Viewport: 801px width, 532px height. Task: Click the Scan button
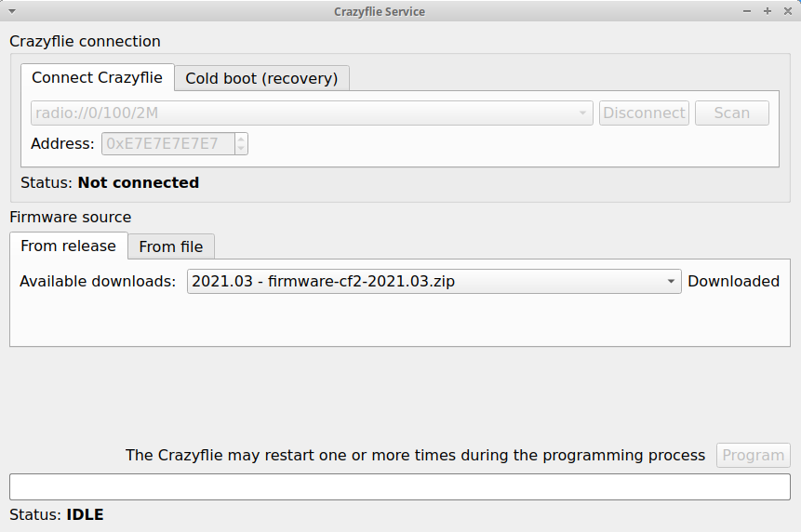(x=731, y=113)
